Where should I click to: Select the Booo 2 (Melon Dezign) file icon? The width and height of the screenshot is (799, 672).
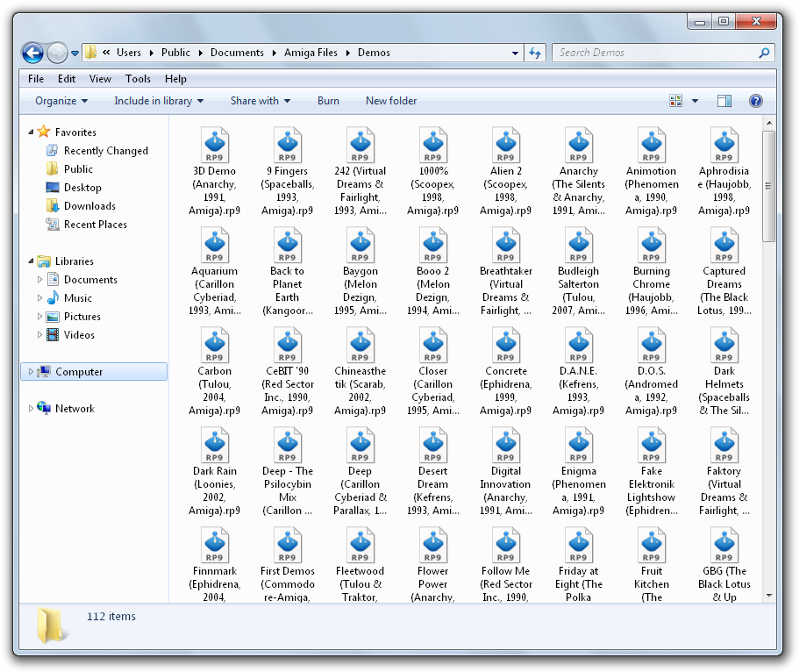coord(433,246)
